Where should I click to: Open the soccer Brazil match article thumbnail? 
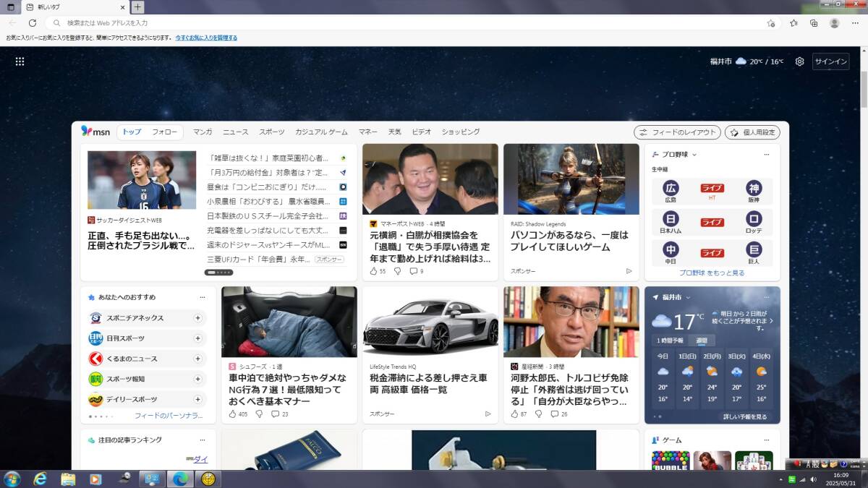tap(142, 180)
